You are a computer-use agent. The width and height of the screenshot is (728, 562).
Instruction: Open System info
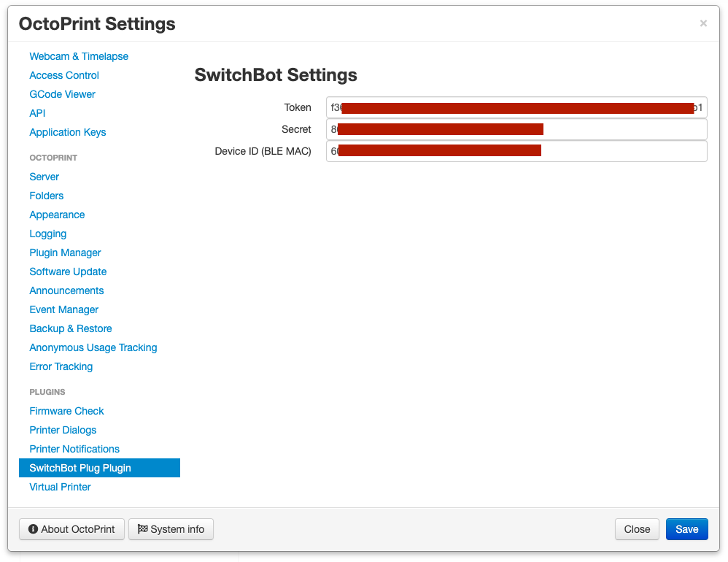(x=171, y=529)
